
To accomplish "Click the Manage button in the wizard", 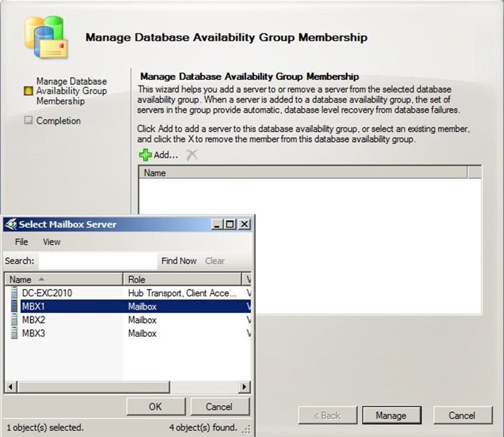I will click(391, 416).
